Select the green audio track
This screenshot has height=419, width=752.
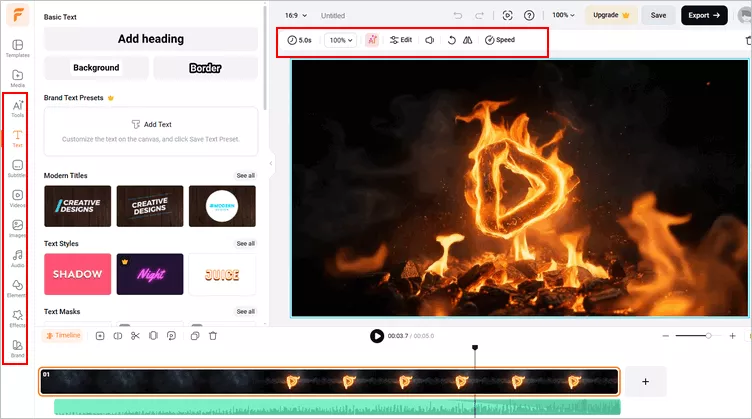coord(337,407)
